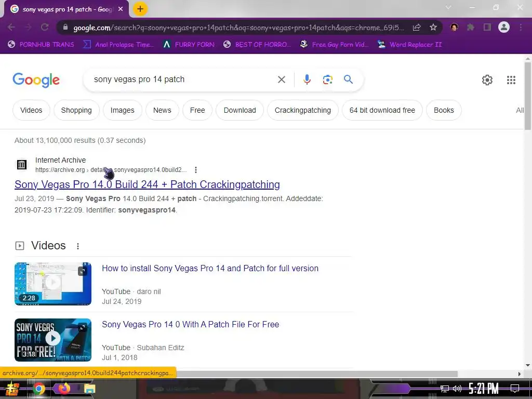Image resolution: width=532 pixels, height=399 pixels.
Task: Click the share page icon in address bar
Action: (417, 27)
